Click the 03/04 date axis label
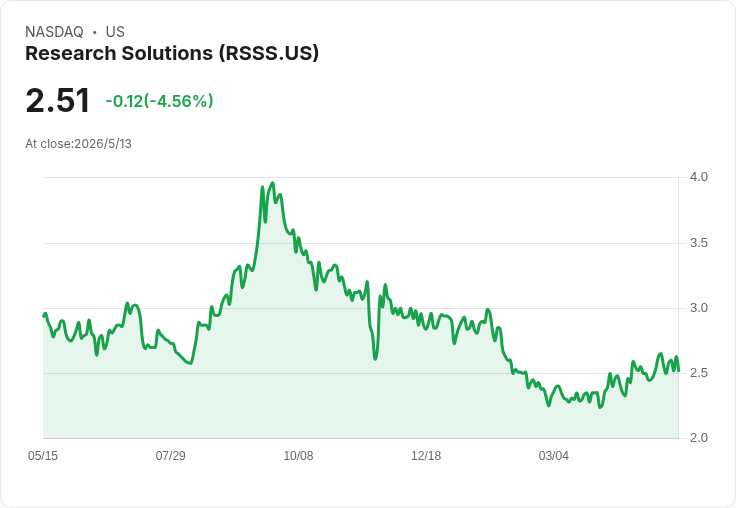The width and height of the screenshot is (736, 508). coord(553,456)
